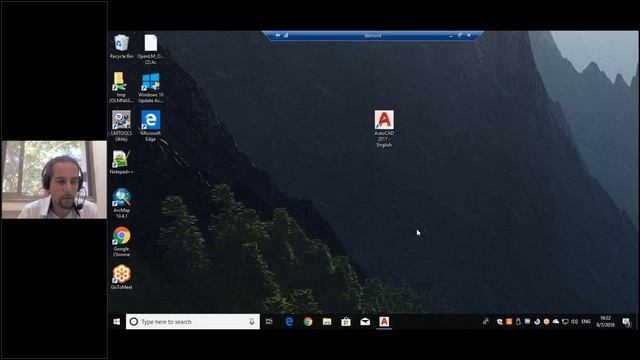Switch to AutoCAD in the taskbar

click(x=384, y=322)
